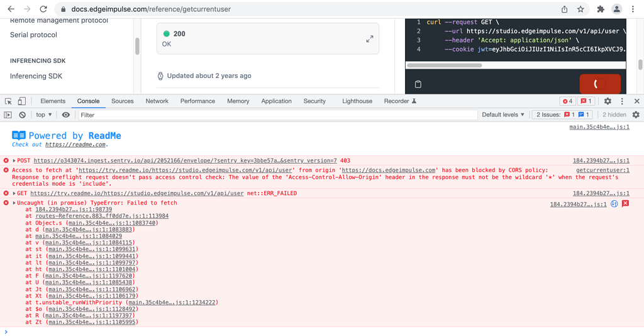Copy the curl code snippet

pos(418,84)
